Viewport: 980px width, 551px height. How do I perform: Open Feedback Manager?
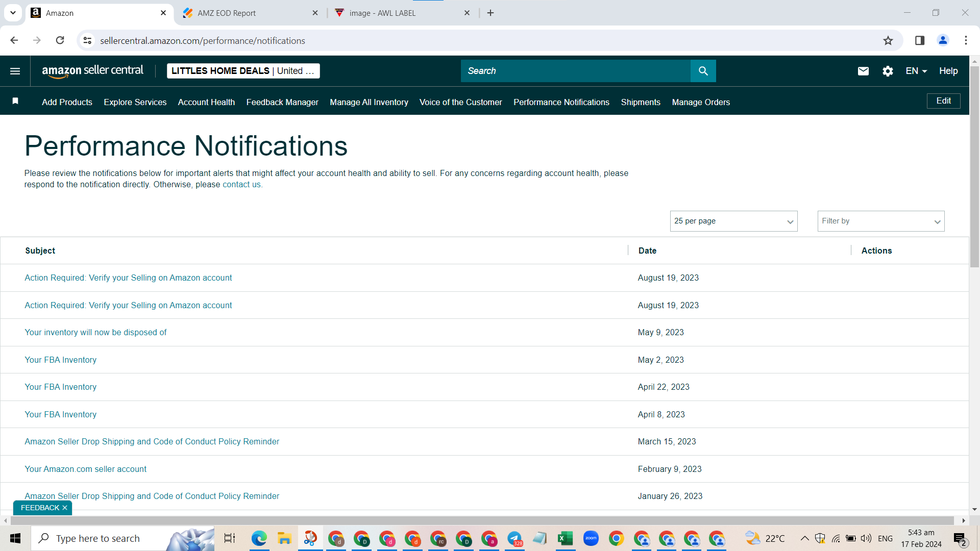pos(282,102)
